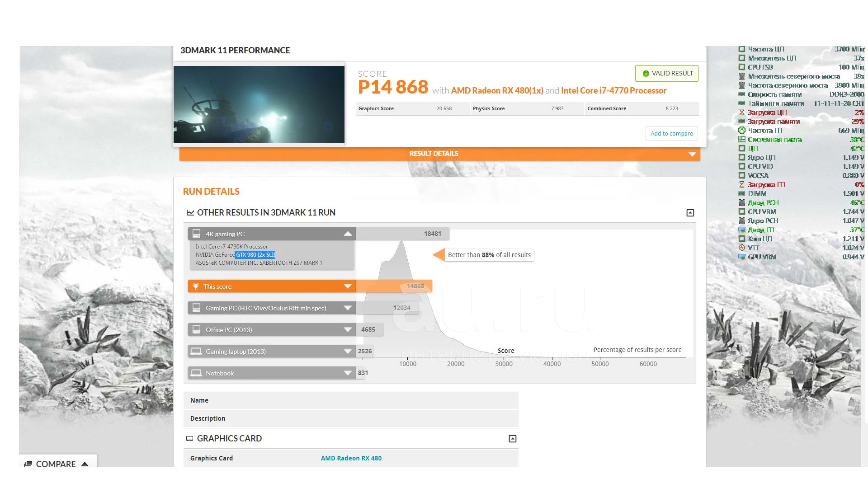Click the P14 868 score text
The image size is (868, 488).
(x=393, y=87)
